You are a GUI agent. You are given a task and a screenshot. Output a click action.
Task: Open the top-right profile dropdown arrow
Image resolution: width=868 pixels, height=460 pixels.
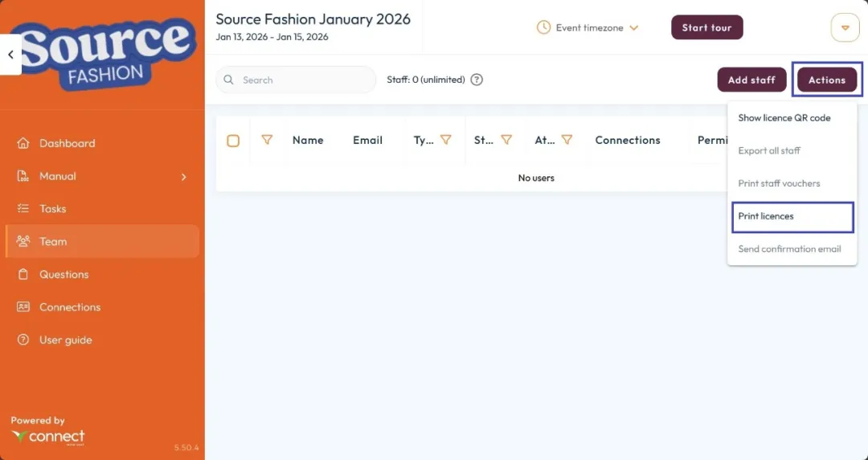coord(845,27)
